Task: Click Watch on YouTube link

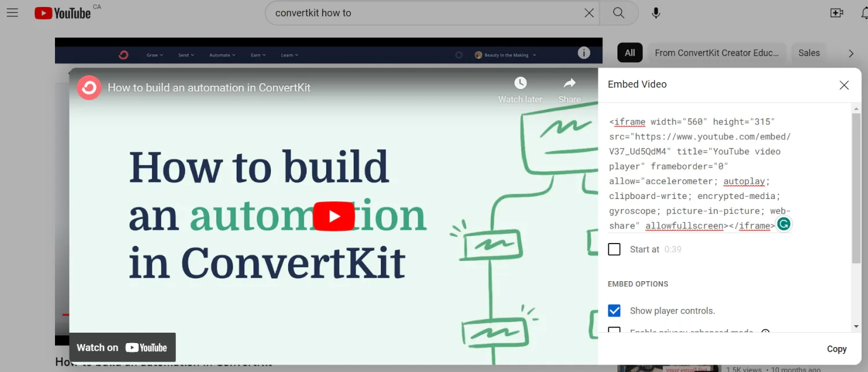Action: [x=122, y=348]
